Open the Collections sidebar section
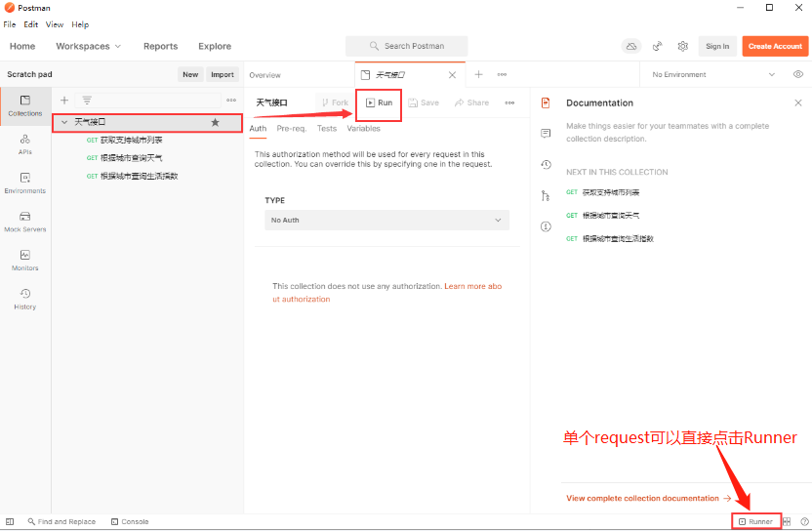 pyautogui.click(x=24, y=105)
